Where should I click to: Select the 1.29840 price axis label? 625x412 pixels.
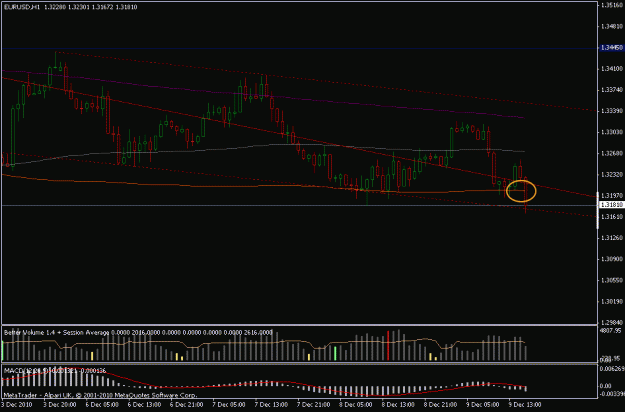[x=612, y=322]
